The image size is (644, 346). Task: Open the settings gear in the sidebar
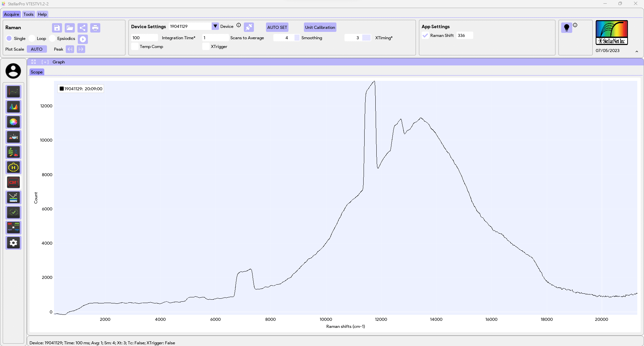pos(13,243)
